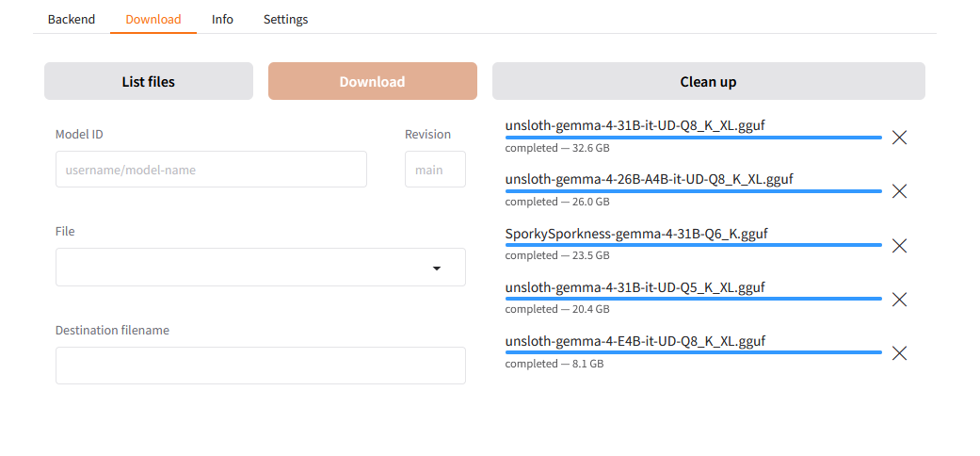Focus the Revision input field
The width and height of the screenshot is (980, 456).
click(x=435, y=170)
